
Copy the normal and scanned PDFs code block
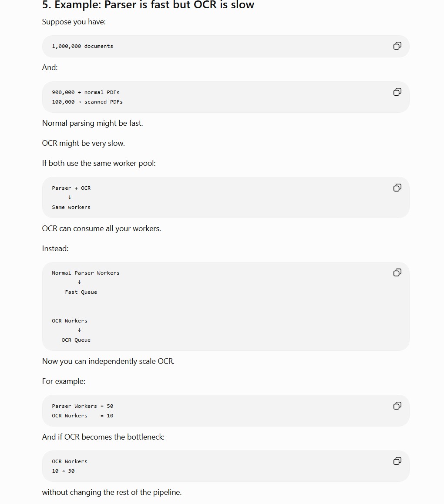point(397,92)
